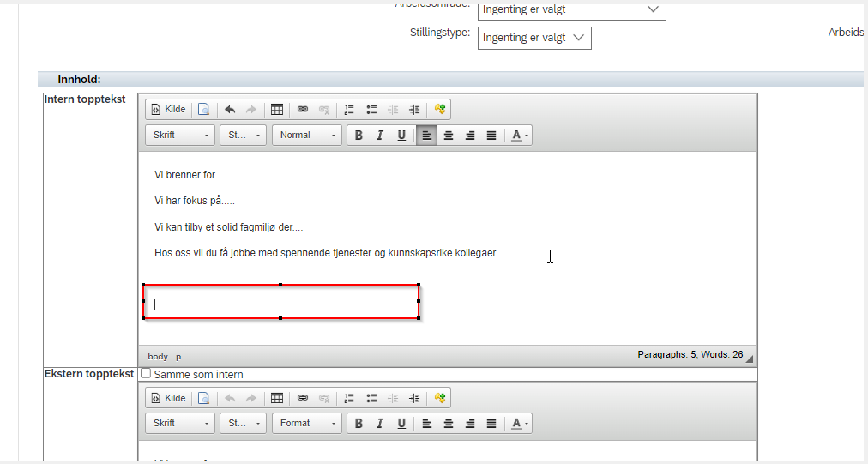Toggle bold in Intern topptekst editor
This screenshot has width=868, height=464.
click(359, 136)
